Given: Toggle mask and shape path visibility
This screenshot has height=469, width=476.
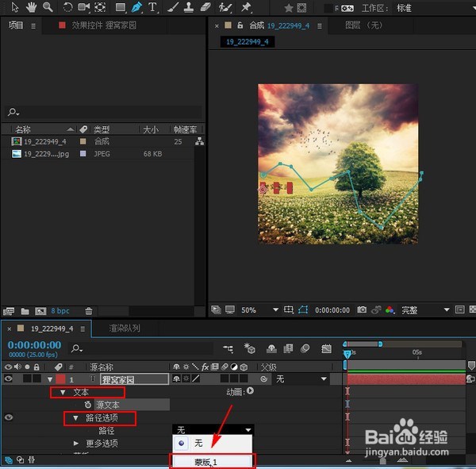Looking at the screenshot, I should click(303, 309).
